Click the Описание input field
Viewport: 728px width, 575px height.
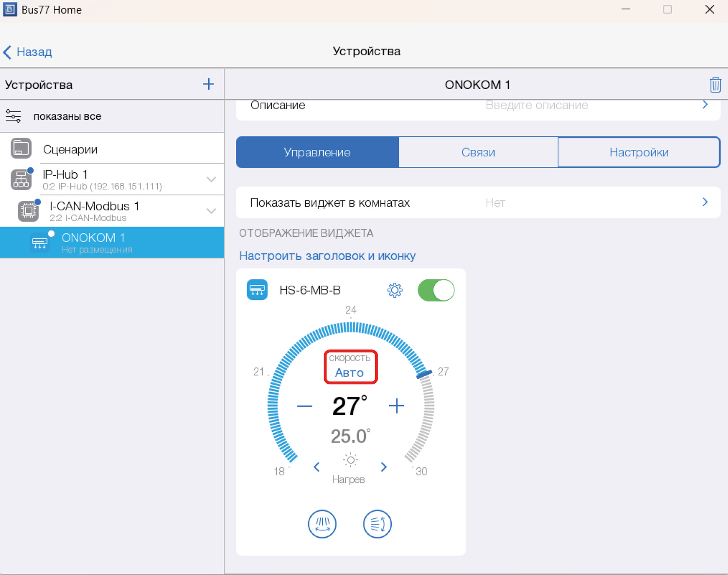(536, 106)
